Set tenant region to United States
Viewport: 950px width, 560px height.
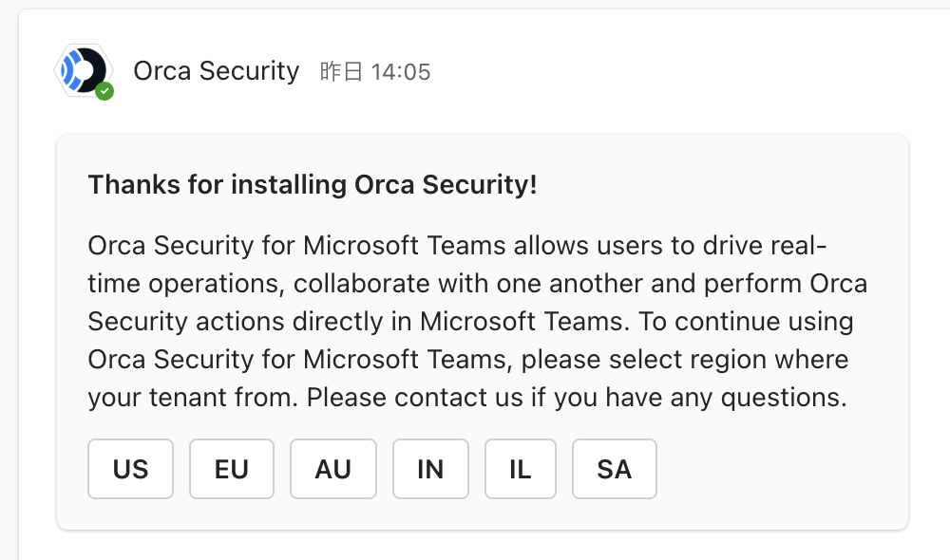[x=130, y=469]
